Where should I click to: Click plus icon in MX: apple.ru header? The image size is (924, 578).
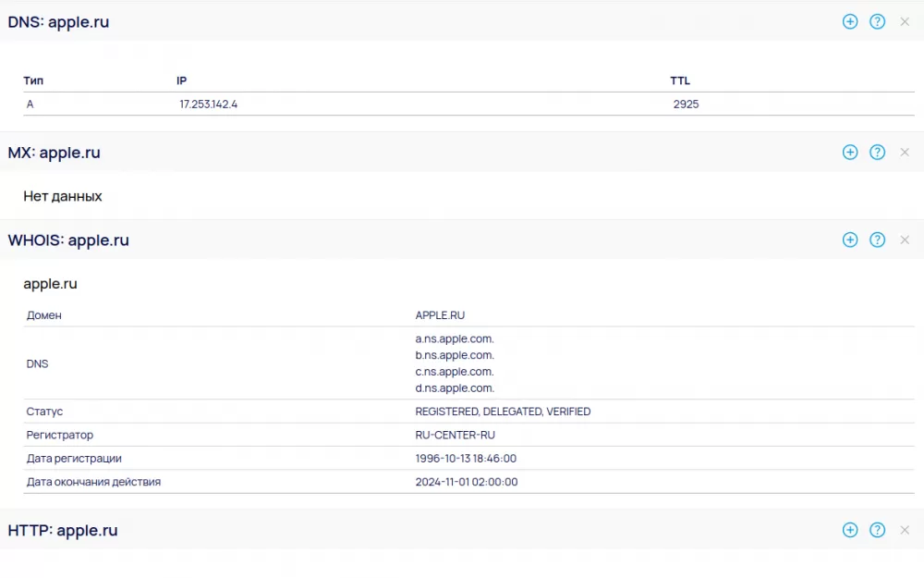[850, 153]
